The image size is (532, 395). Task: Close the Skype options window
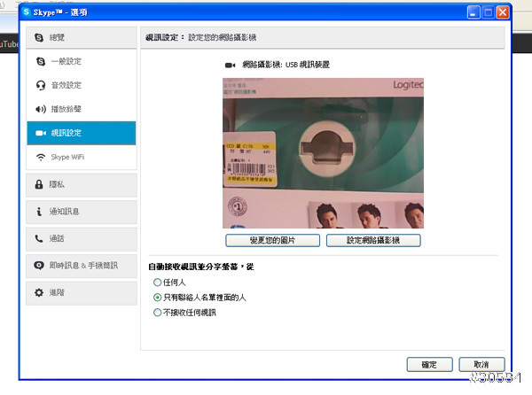(x=503, y=12)
